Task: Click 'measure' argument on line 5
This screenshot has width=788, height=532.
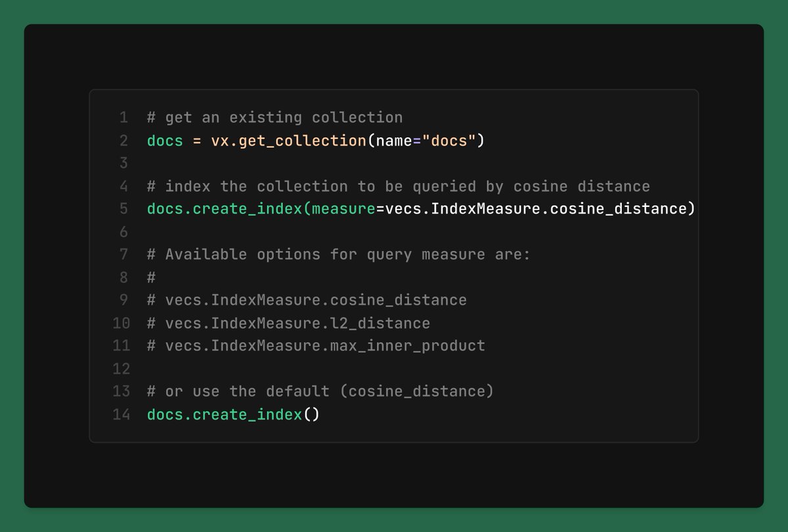Action: pyautogui.click(x=343, y=209)
